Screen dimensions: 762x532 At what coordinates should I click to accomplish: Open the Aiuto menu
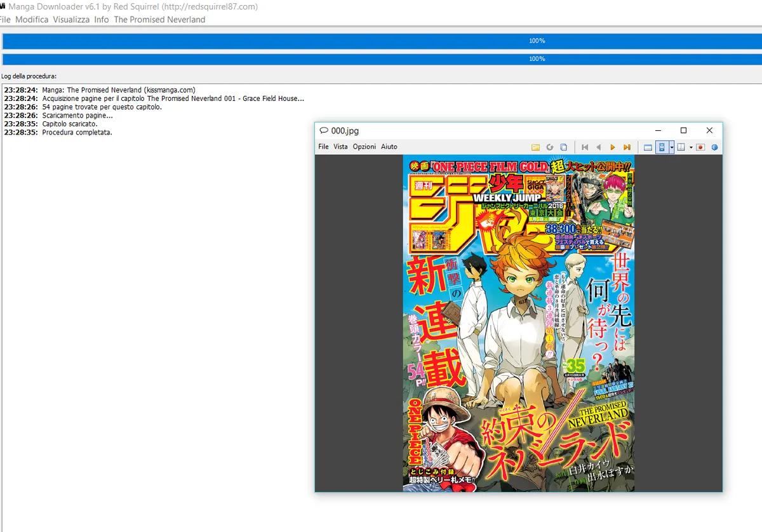point(389,146)
